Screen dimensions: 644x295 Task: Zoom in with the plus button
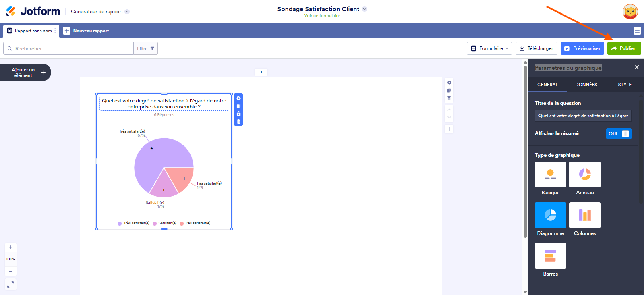(x=10, y=247)
